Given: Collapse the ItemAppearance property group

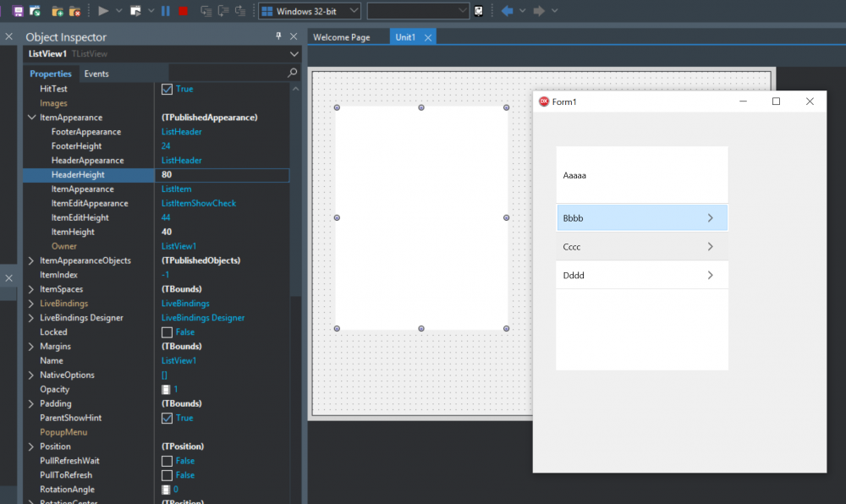Looking at the screenshot, I should [31, 117].
